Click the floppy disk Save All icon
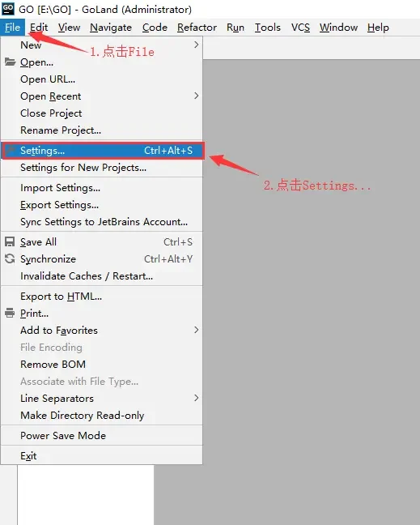Screen dimensions: 420x525 [x=10, y=241]
